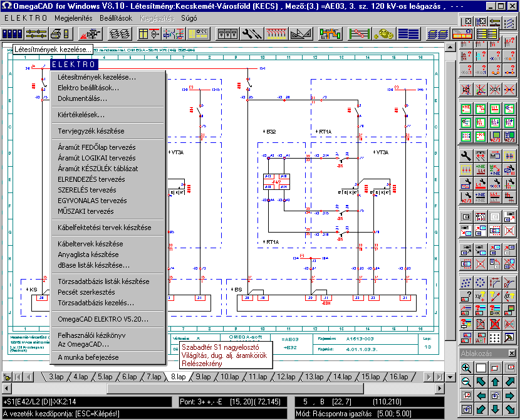Jump to last sheet tab button
The image size is (520, 420).
[439, 377]
